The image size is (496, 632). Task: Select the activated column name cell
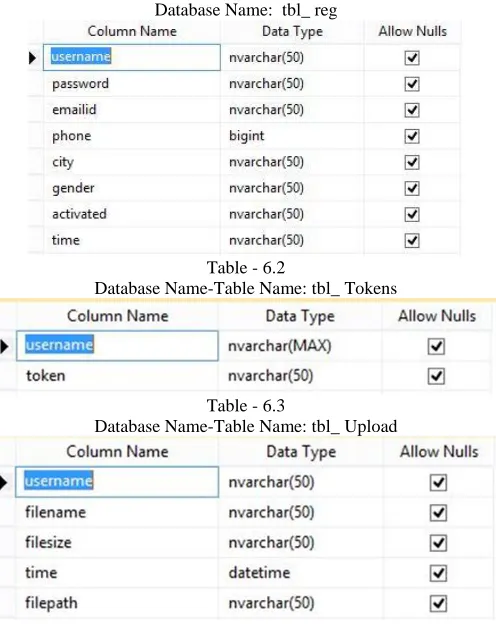coord(132,214)
